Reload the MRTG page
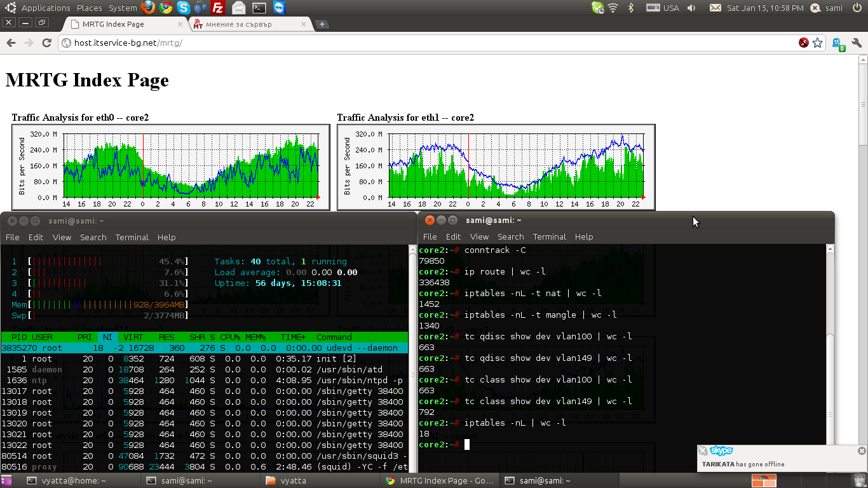 coord(46,43)
